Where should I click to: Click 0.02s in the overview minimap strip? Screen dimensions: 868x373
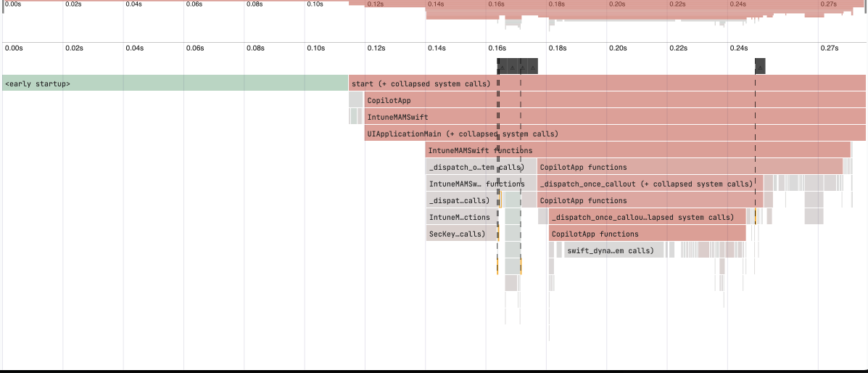[x=74, y=4]
